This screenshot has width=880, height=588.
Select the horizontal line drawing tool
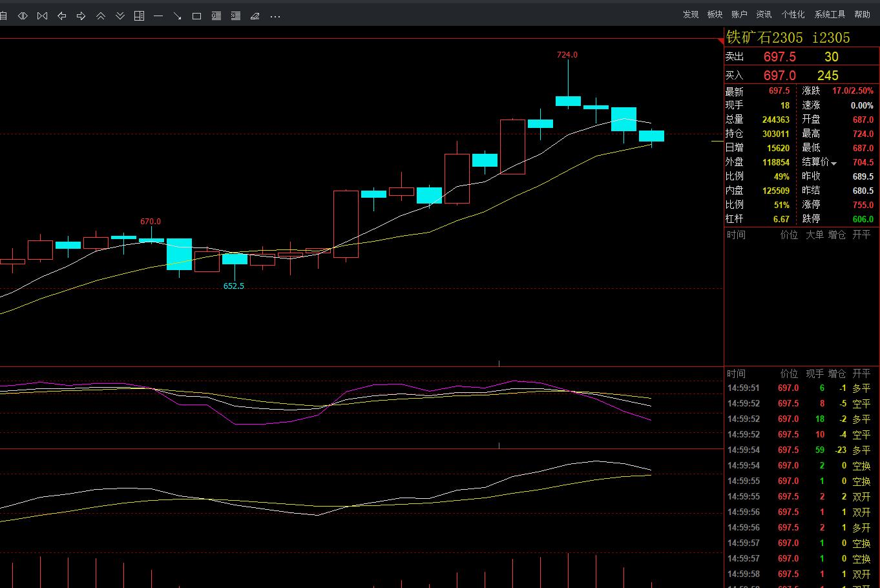(x=158, y=16)
